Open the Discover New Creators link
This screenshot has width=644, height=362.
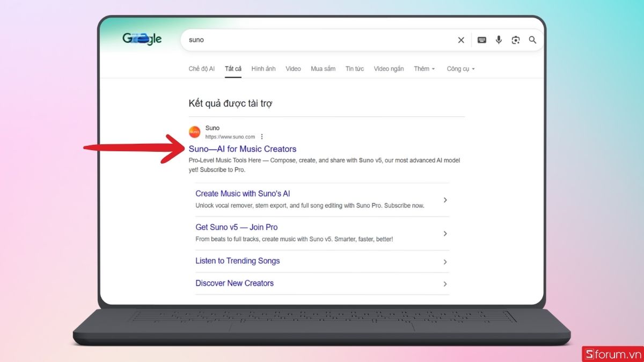[x=235, y=283]
